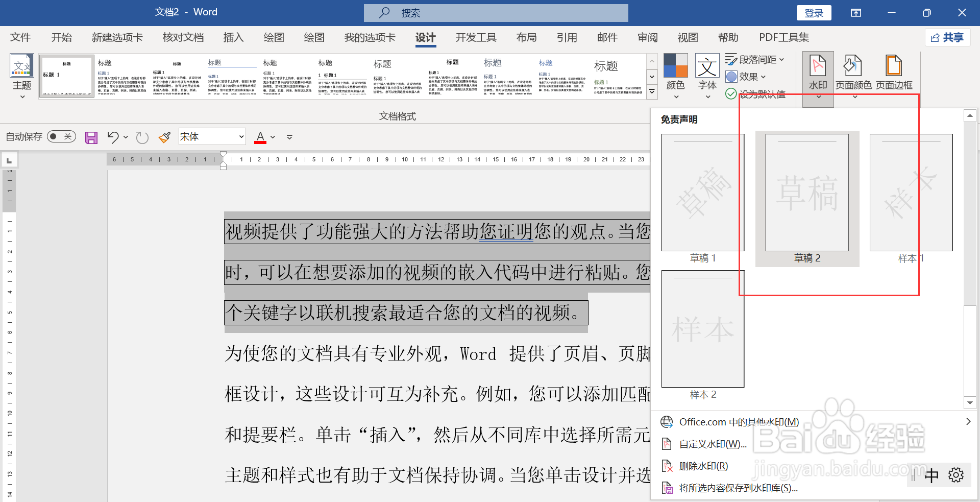This screenshot has width=980, height=502.
Task: Switch to the Mailings (邮件) tab
Action: [607, 37]
